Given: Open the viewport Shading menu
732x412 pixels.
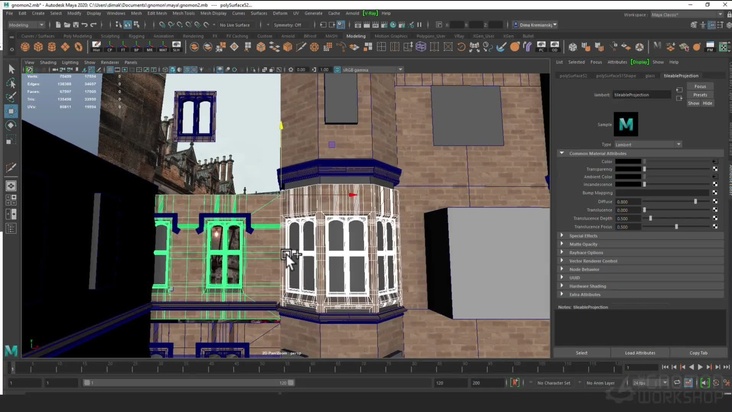Looking at the screenshot, I should (x=48, y=62).
